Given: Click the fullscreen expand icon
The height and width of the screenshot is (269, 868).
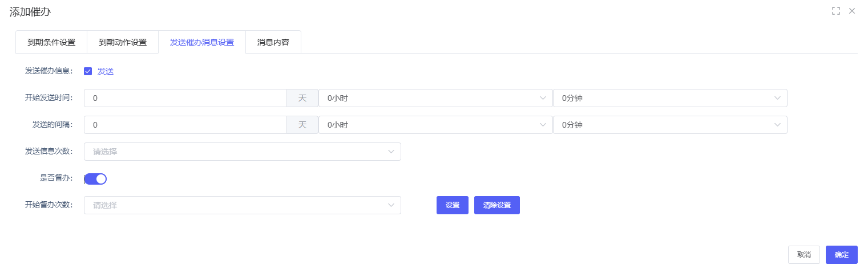Looking at the screenshot, I should [x=836, y=11].
